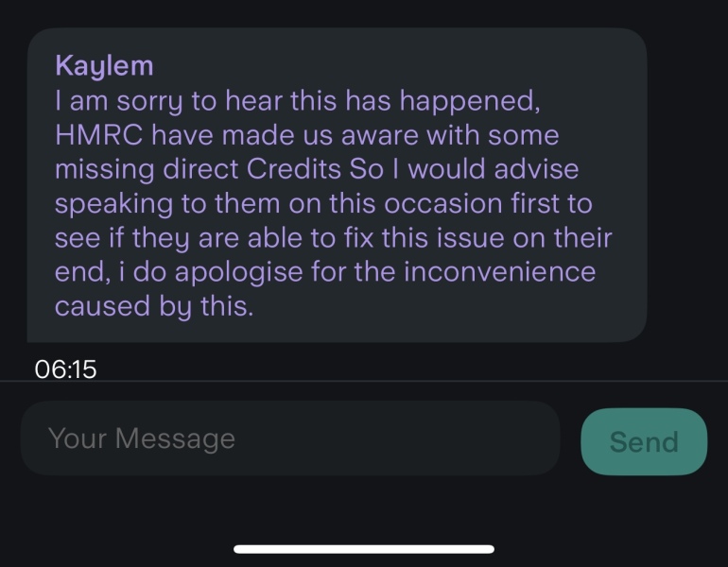Click the word advise in the message
This screenshot has height=567, width=728.
click(527, 169)
